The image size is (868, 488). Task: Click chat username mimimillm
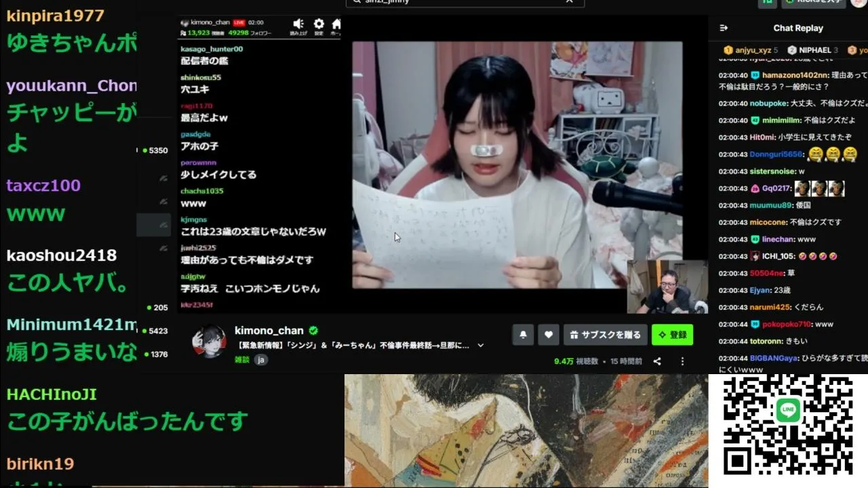pos(781,121)
